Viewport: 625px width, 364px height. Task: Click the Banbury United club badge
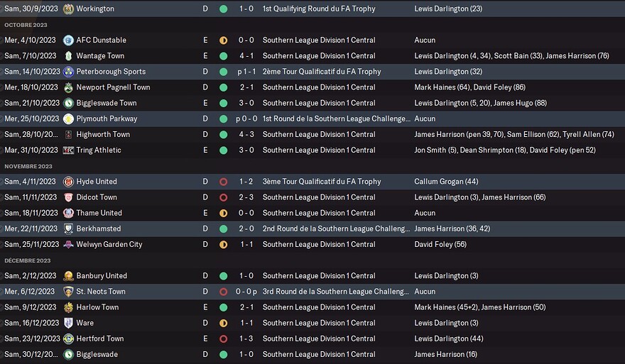pos(68,276)
